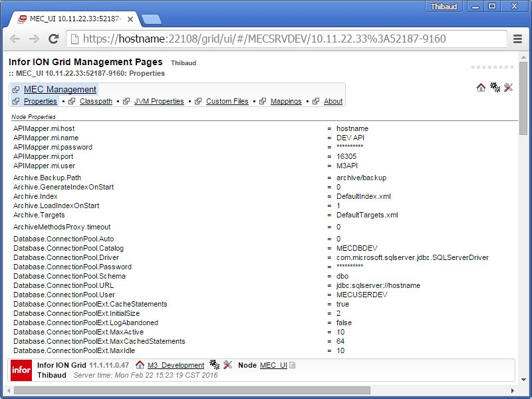Open a new browser tab
This screenshot has height=399, width=532.
coord(151,19)
